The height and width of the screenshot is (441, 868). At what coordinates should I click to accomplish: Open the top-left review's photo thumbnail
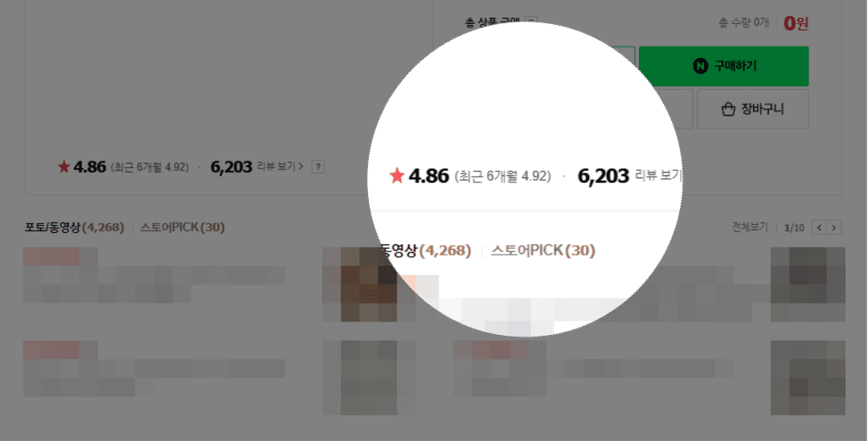click(x=360, y=284)
